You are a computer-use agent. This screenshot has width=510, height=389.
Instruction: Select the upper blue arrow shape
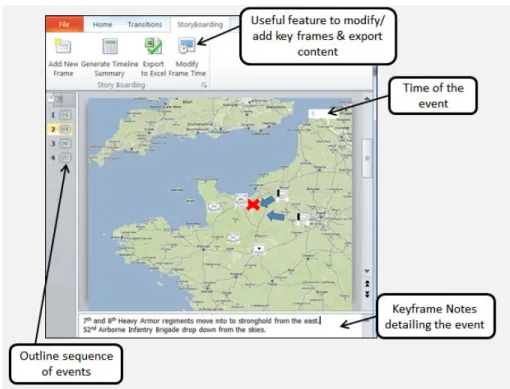point(267,201)
